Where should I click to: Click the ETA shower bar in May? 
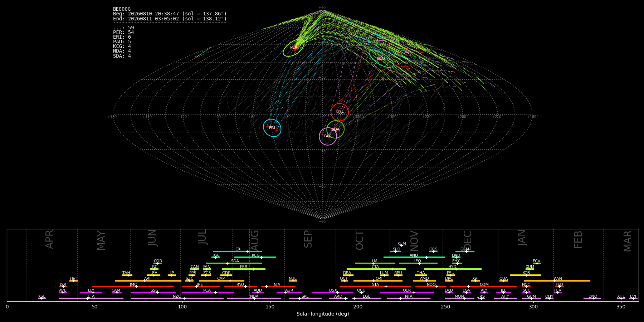pyautogui.click(x=91, y=298)
